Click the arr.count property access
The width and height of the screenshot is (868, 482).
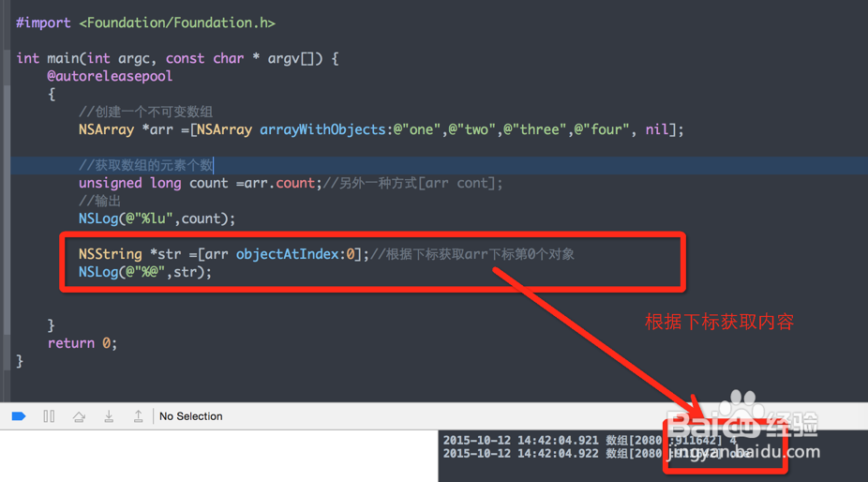tap(279, 183)
